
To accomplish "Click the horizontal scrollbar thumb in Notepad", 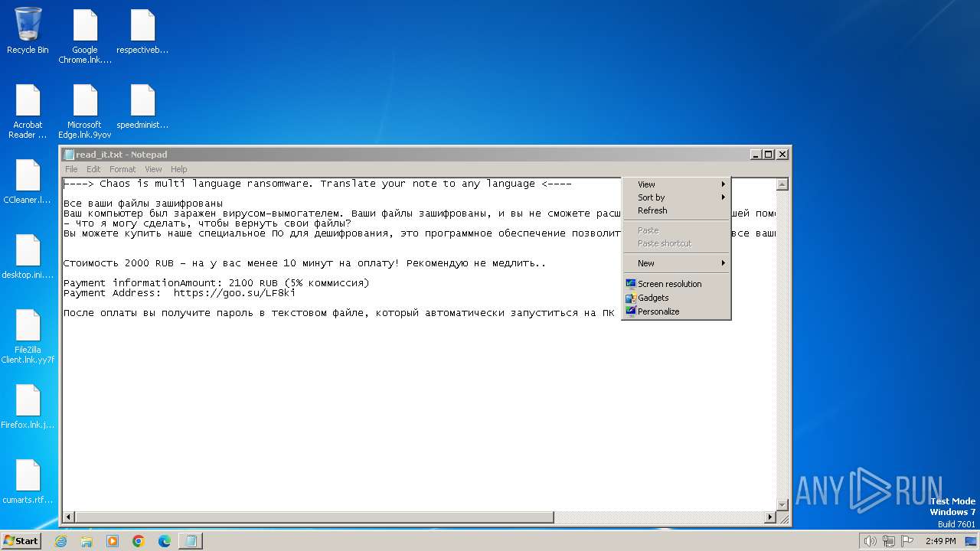I will [x=314, y=517].
